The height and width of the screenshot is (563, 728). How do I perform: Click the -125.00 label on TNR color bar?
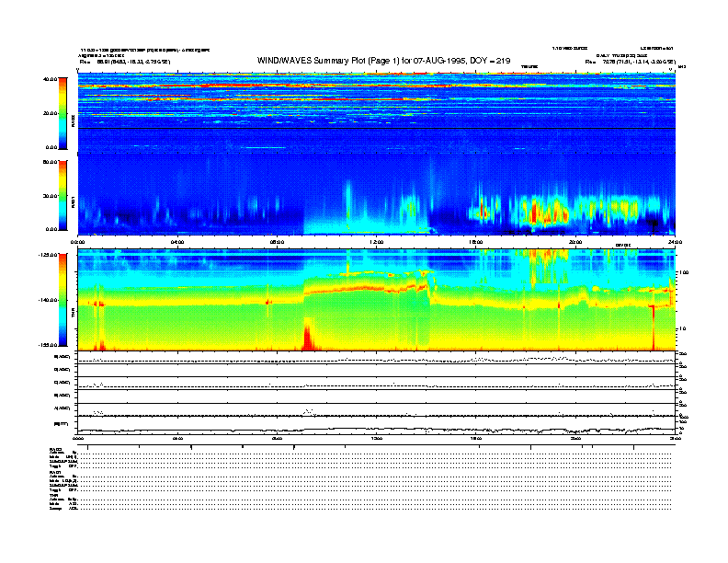(x=48, y=255)
